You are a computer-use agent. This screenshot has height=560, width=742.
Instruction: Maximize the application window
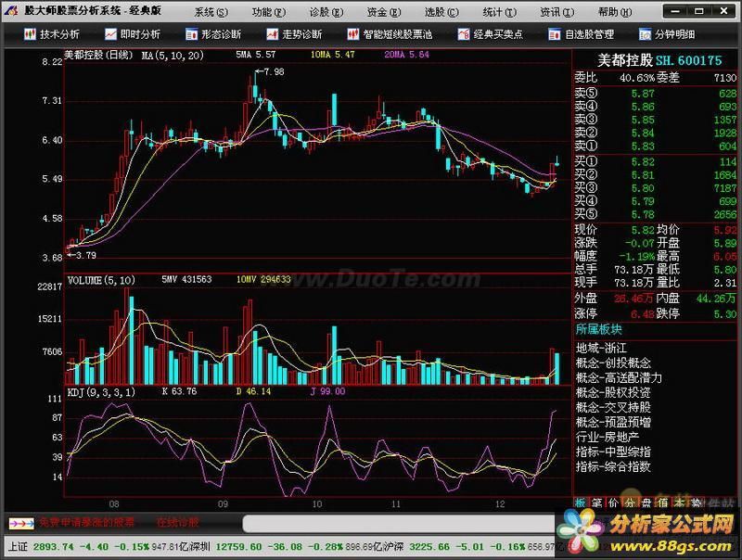(x=699, y=10)
